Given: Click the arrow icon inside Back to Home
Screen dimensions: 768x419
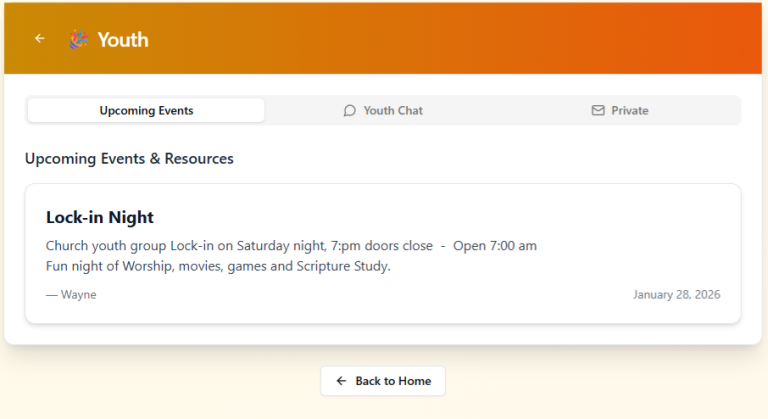Looking at the screenshot, I should tap(341, 381).
